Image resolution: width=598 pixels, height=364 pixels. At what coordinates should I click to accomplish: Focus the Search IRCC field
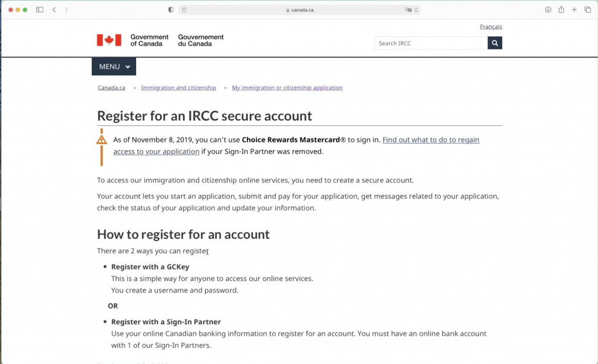430,43
